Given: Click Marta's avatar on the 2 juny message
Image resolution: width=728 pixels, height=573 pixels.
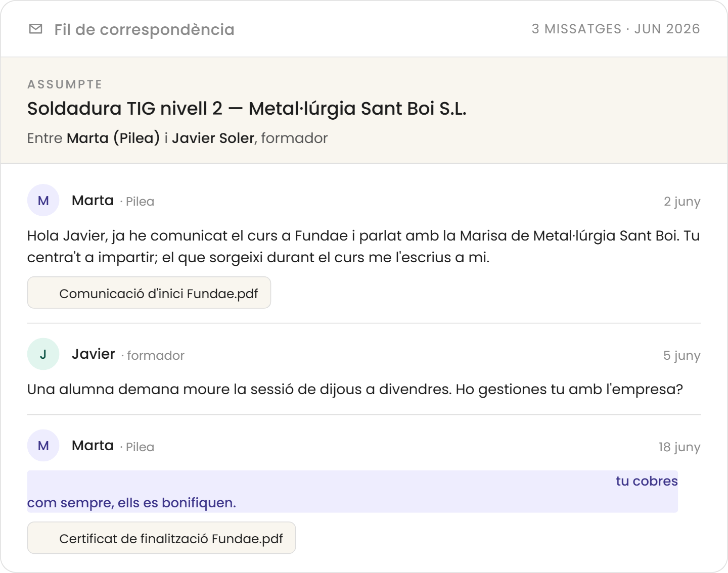Looking at the screenshot, I should (43, 200).
